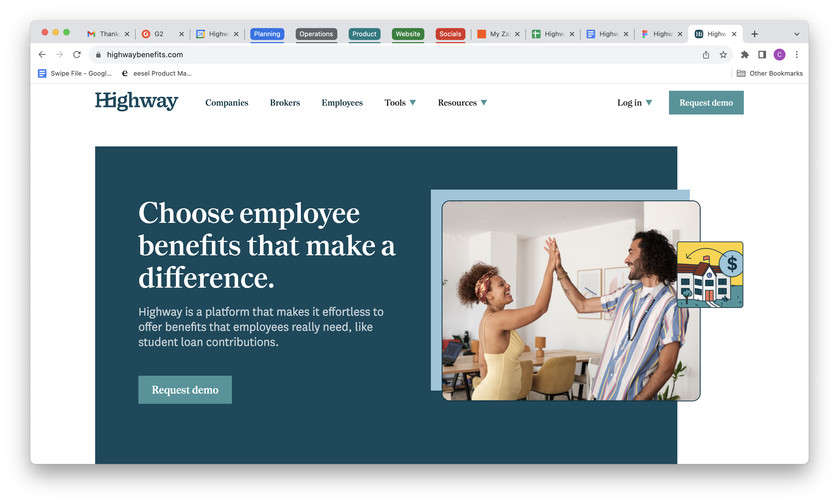Click Request demo in the header

click(x=706, y=103)
